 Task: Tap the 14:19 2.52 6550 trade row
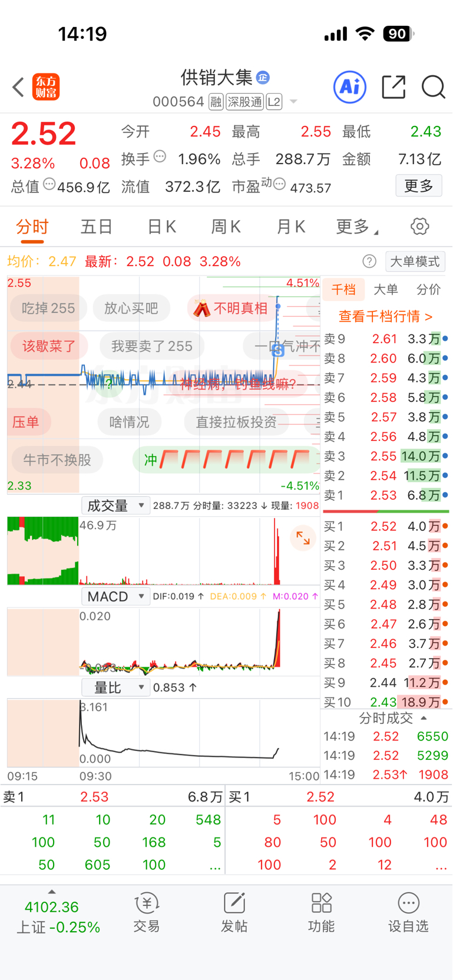click(386, 736)
